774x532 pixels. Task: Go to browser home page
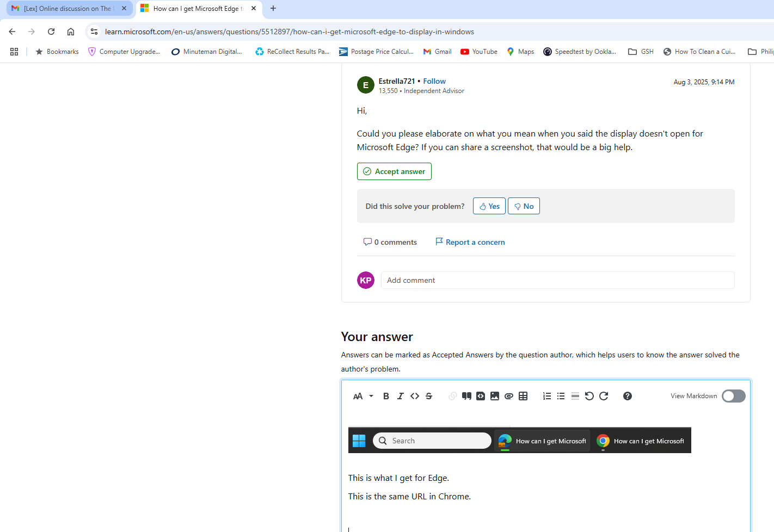71,32
